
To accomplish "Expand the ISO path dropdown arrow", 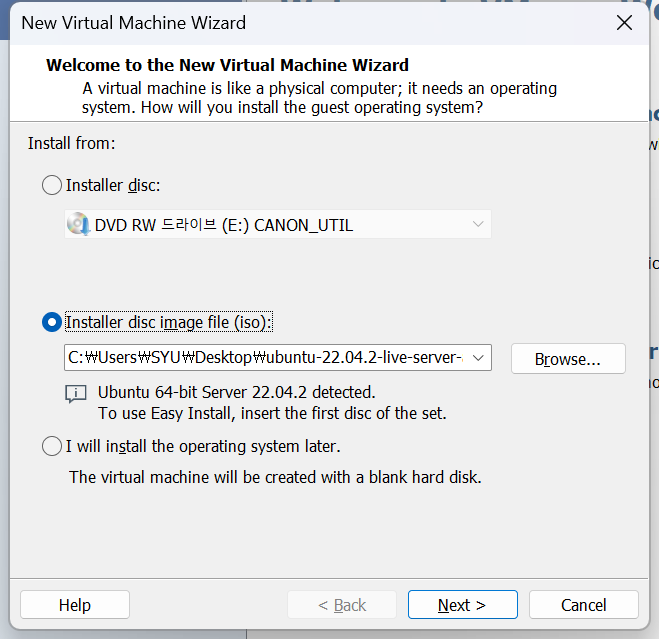I will [478, 358].
